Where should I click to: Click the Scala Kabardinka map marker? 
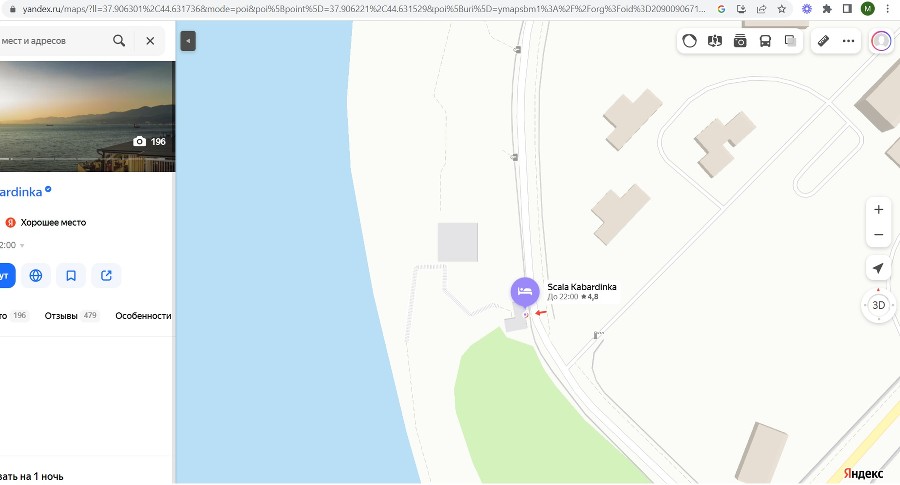point(525,292)
